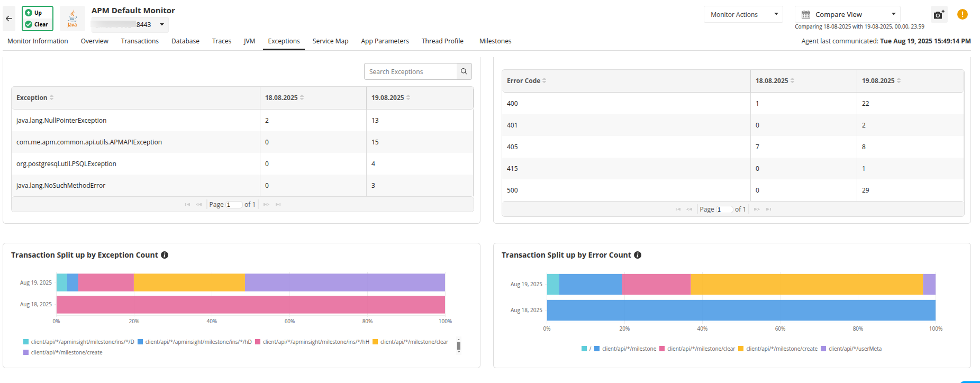Open the Monitor Actions dropdown
This screenshot has height=383, width=980.
743,15
